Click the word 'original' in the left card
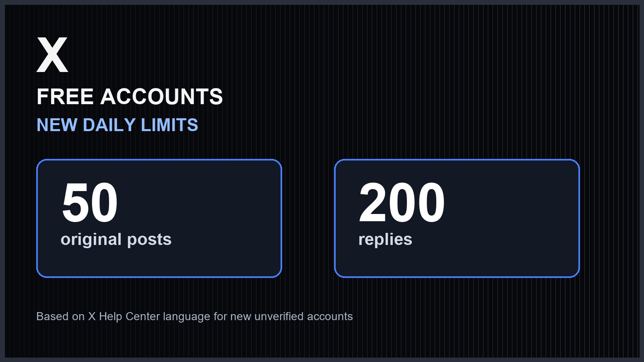The height and width of the screenshot is (362, 644). click(91, 240)
